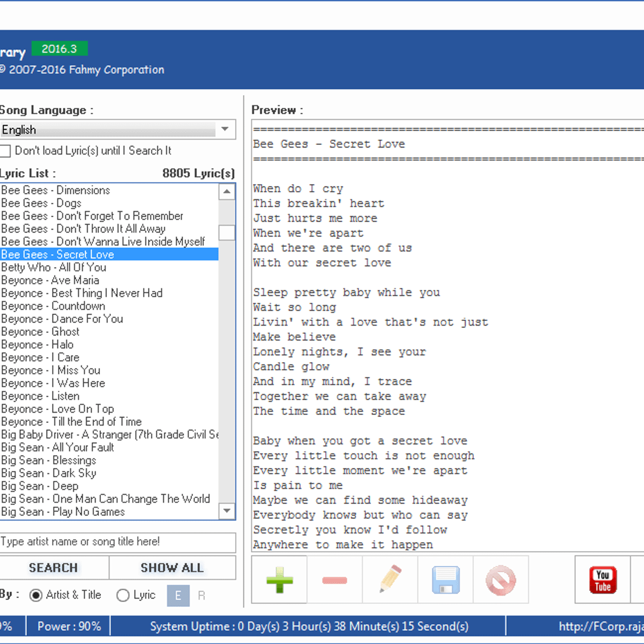Select 'Bee Gees - Dimensions' in the list
Screen dimensions: 644x644
pos(109,190)
